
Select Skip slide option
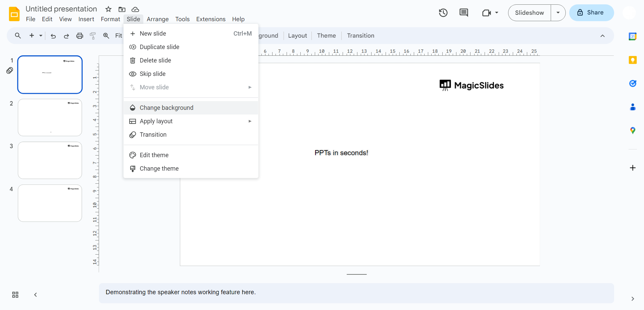pyautogui.click(x=191, y=74)
